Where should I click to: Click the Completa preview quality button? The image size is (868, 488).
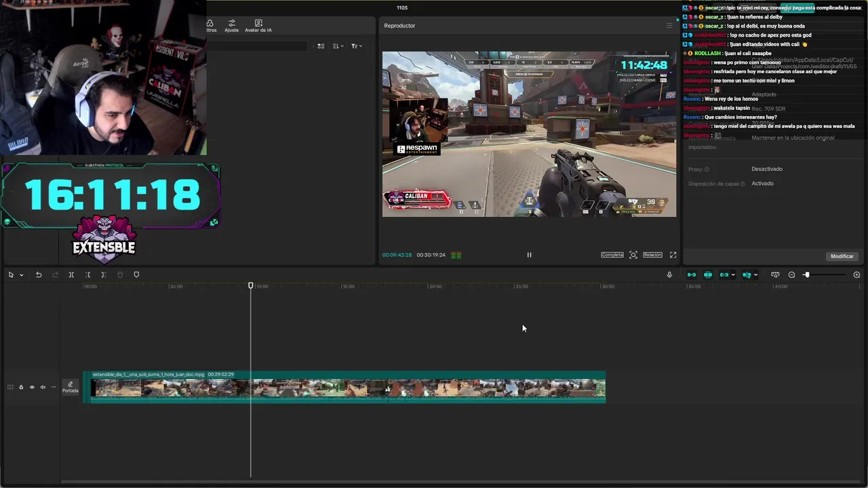(x=612, y=255)
